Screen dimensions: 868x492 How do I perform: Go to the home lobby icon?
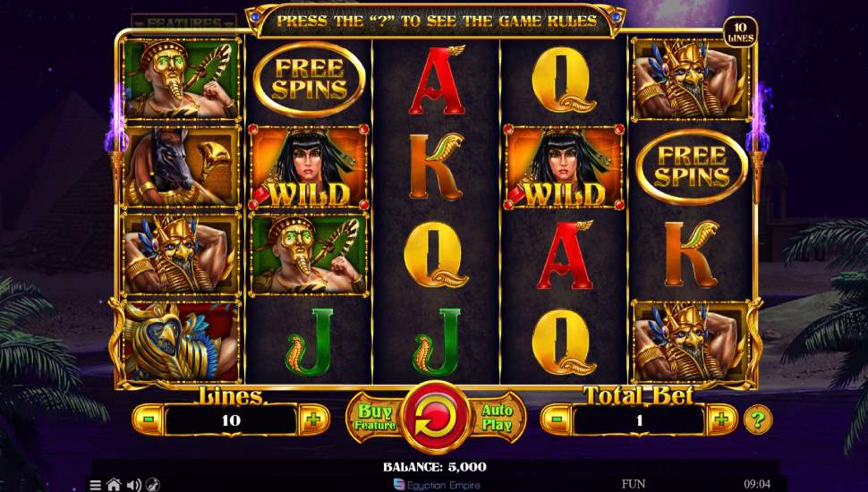tap(114, 485)
